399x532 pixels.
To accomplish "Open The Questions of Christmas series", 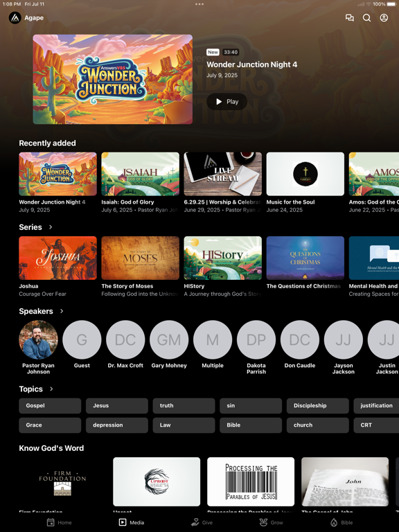I will pyautogui.click(x=305, y=258).
